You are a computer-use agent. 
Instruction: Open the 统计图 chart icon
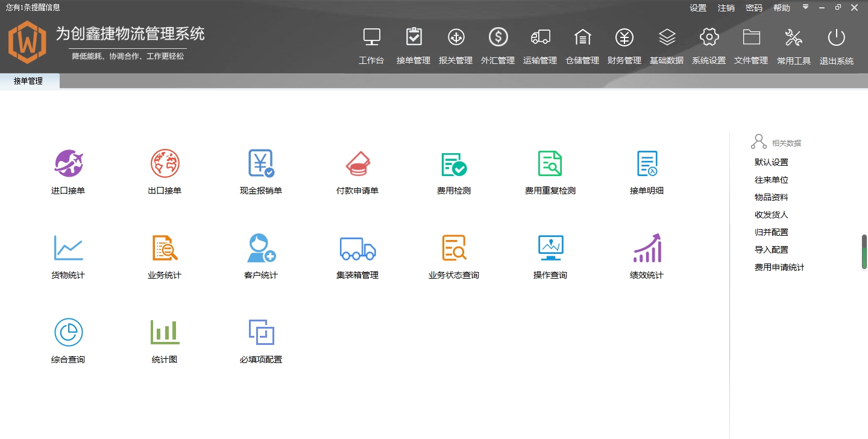164,340
